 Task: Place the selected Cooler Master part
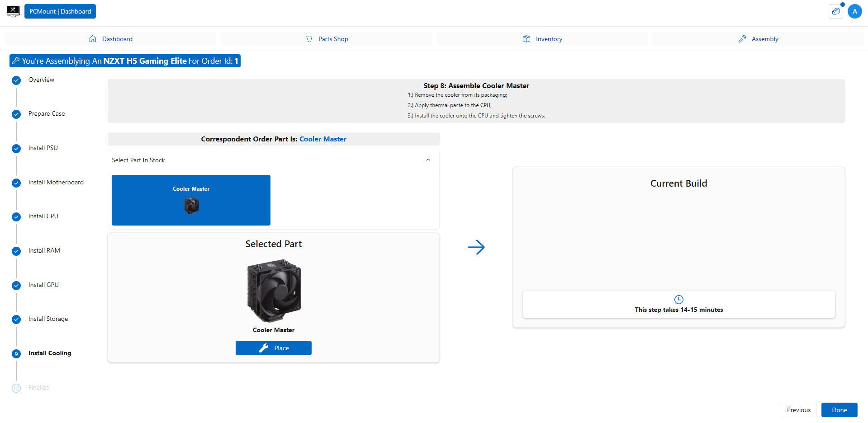(x=274, y=348)
